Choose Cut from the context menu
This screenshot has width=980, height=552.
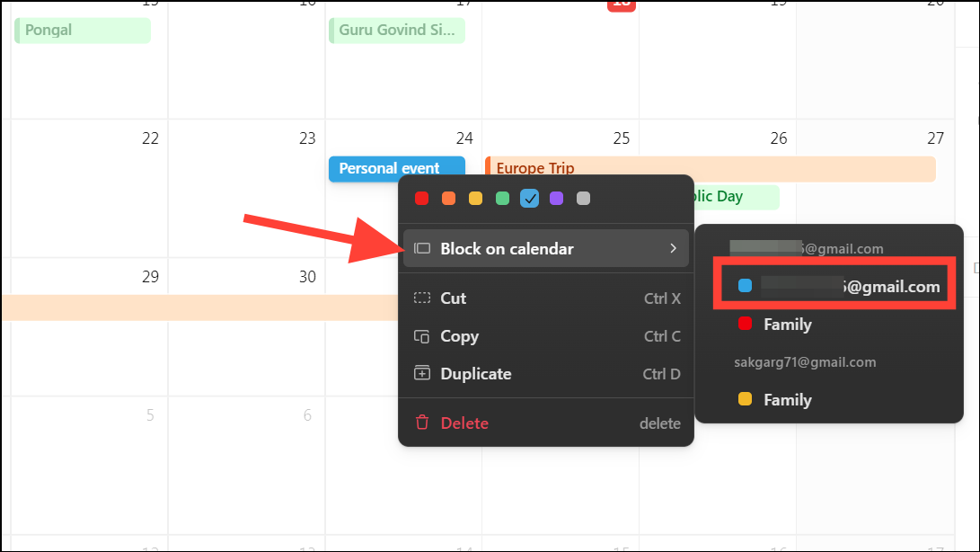454,298
